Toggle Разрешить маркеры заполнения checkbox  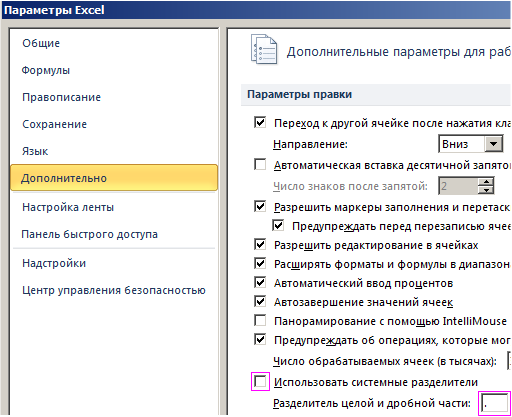pos(260,206)
